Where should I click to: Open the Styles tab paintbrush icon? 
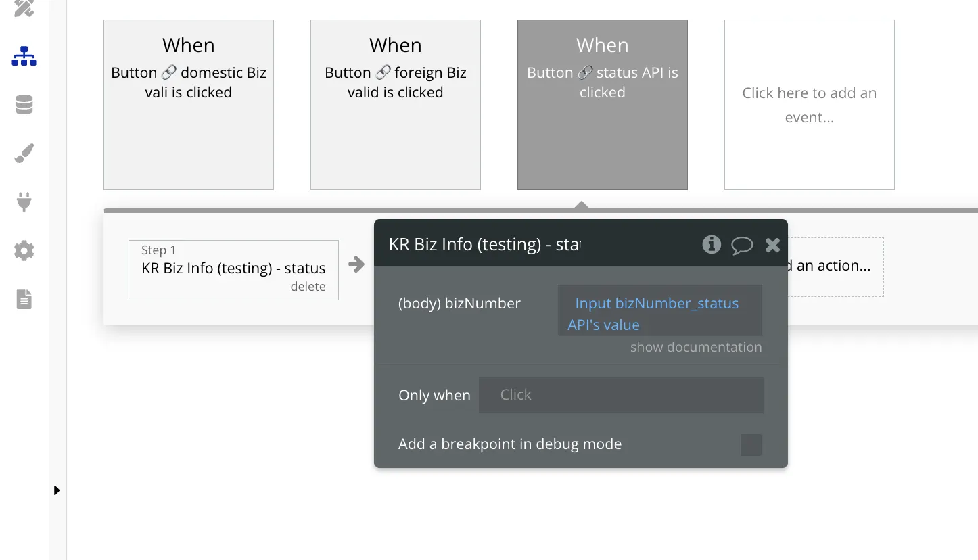click(24, 154)
